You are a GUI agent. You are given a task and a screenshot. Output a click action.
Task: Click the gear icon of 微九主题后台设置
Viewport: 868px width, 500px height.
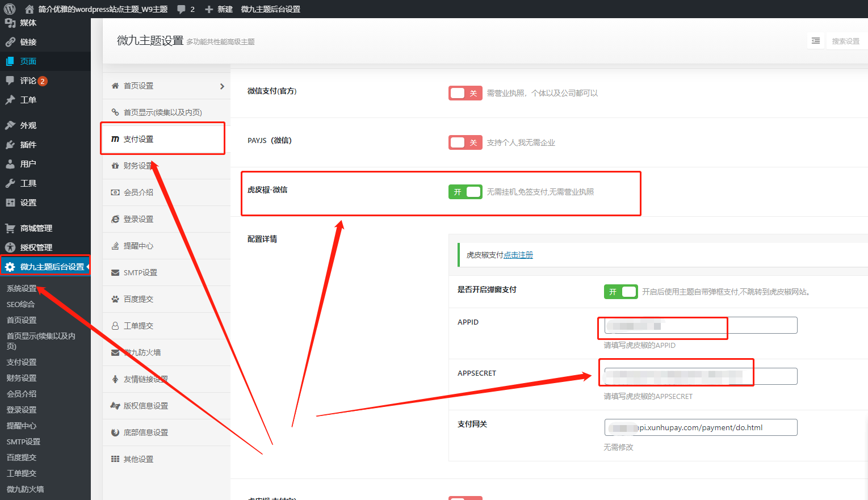coord(10,267)
